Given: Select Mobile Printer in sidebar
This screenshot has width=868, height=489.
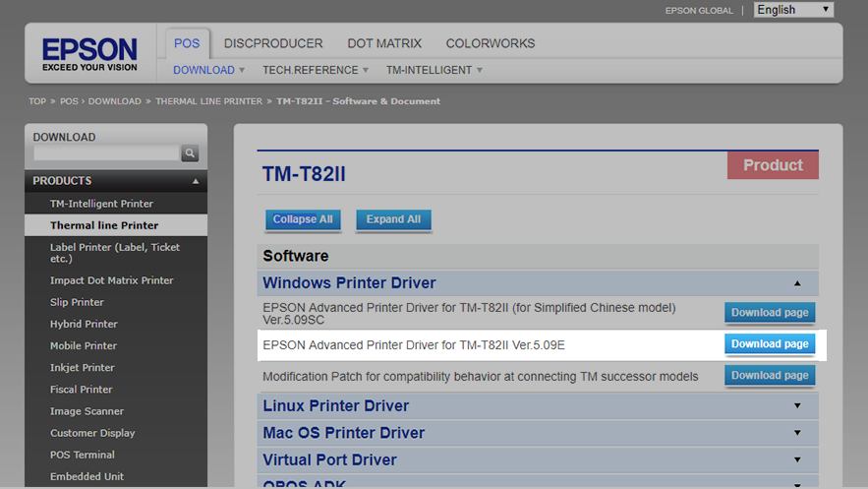Looking at the screenshot, I should click(84, 345).
